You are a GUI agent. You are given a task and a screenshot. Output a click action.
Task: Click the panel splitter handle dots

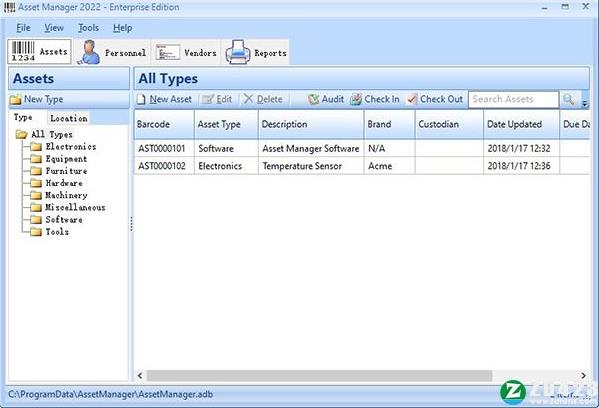[131, 224]
